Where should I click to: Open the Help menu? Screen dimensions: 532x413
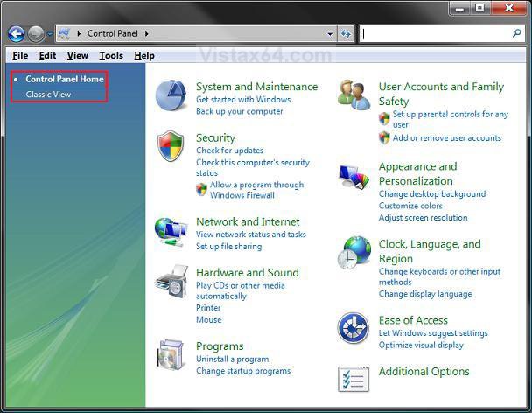coord(144,55)
